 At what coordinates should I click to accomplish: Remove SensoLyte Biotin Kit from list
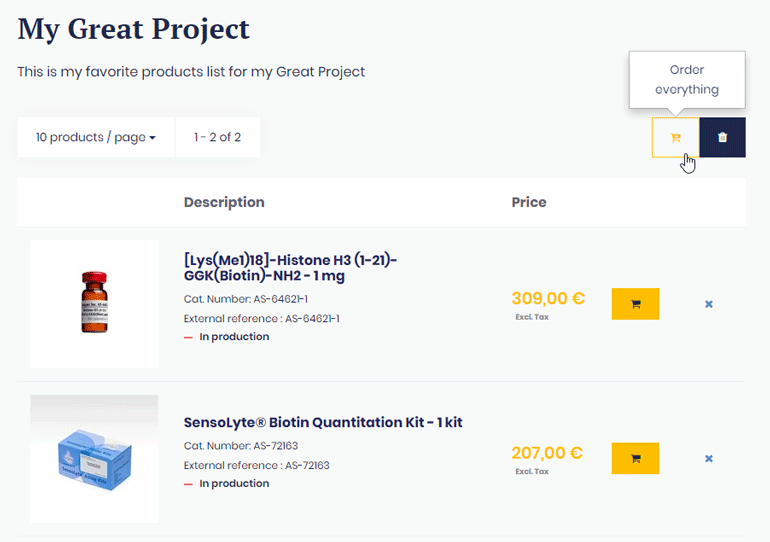pos(709,459)
